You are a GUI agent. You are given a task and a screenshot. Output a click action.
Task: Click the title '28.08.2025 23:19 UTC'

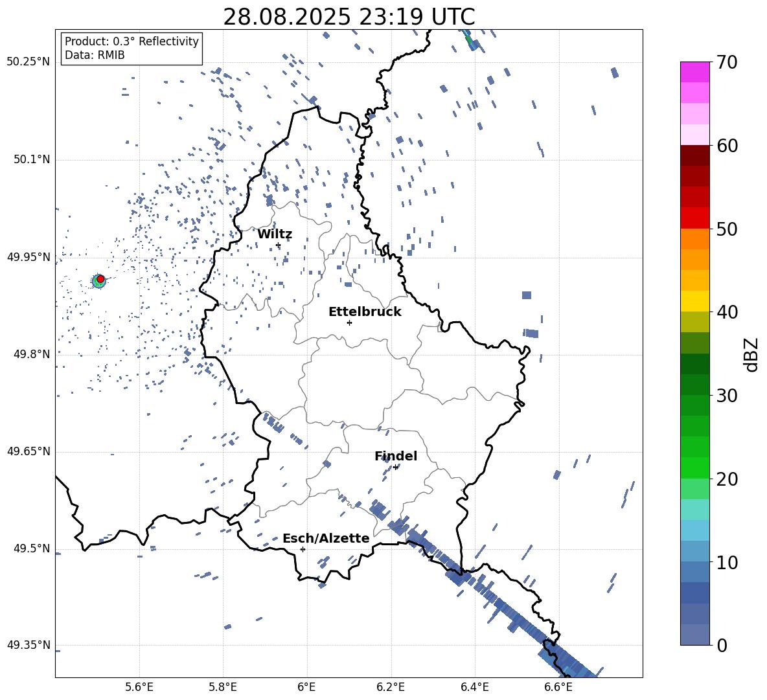(349, 17)
